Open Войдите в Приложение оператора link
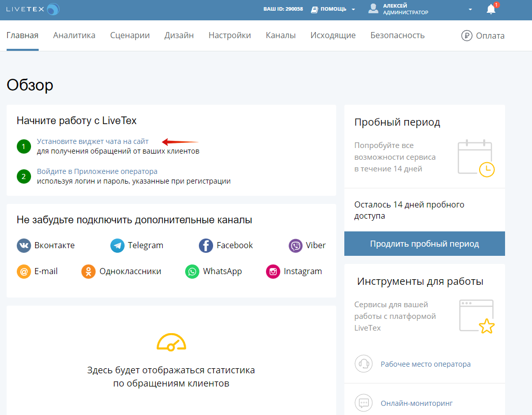This screenshot has width=532, height=415. pos(97,171)
